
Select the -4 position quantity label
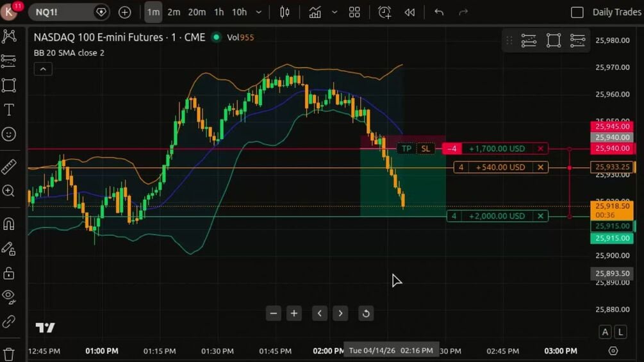pyautogui.click(x=452, y=149)
